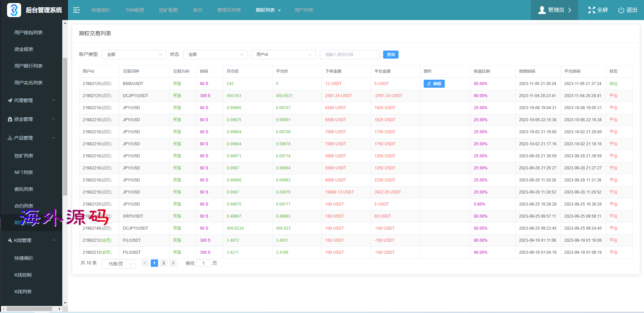This screenshot has height=313, width=644.
Task: Click the 产品管理 hierarchy icon
Action: (10, 138)
